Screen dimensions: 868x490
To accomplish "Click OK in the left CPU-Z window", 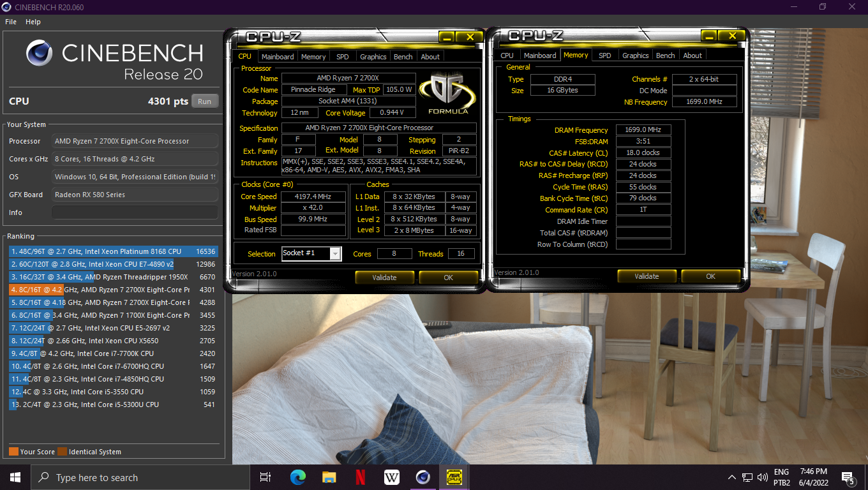I will [448, 277].
